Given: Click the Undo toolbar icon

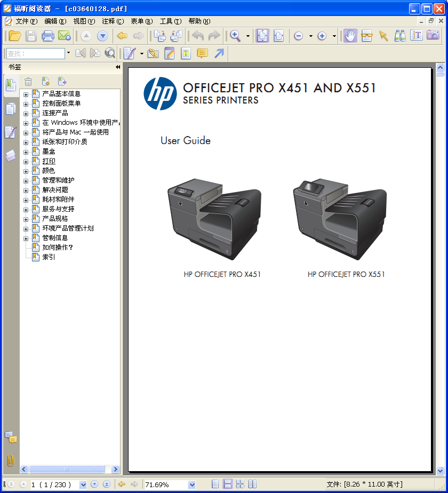Looking at the screenshot, I should tap(198, 36).
